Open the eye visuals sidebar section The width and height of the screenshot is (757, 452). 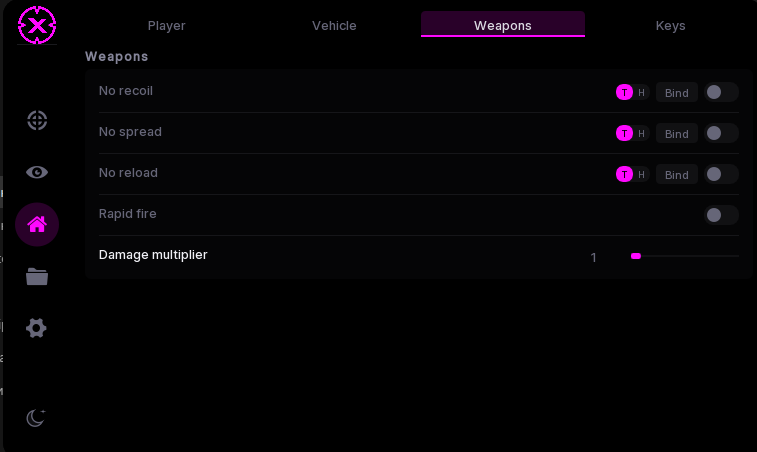(37, 172)
